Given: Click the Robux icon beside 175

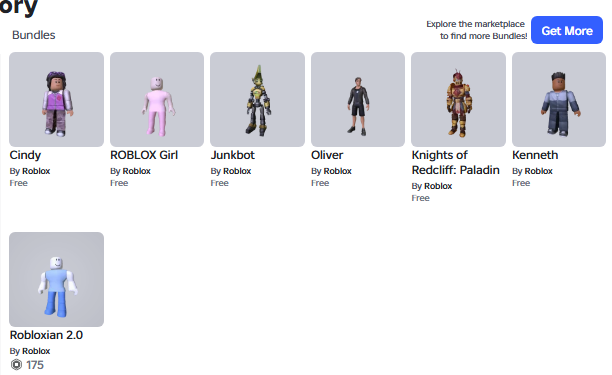Looking at the screenshot, I should pyautogui.click(x=16, y=365).
